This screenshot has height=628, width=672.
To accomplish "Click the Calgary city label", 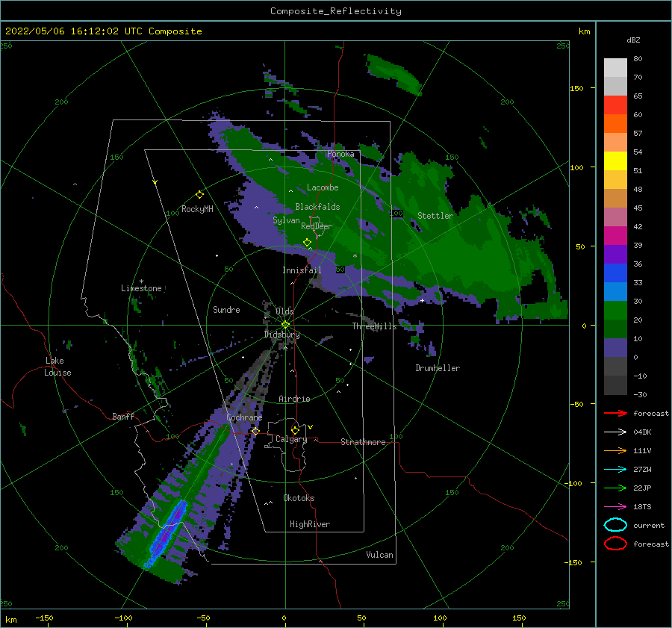I will click(x=291, y=439).
